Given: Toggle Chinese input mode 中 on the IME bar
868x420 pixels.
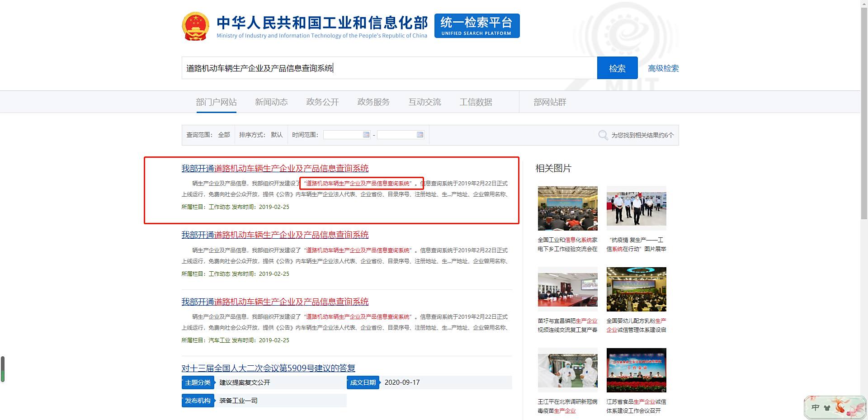Looking at the screenshot, I should (815, 408).
